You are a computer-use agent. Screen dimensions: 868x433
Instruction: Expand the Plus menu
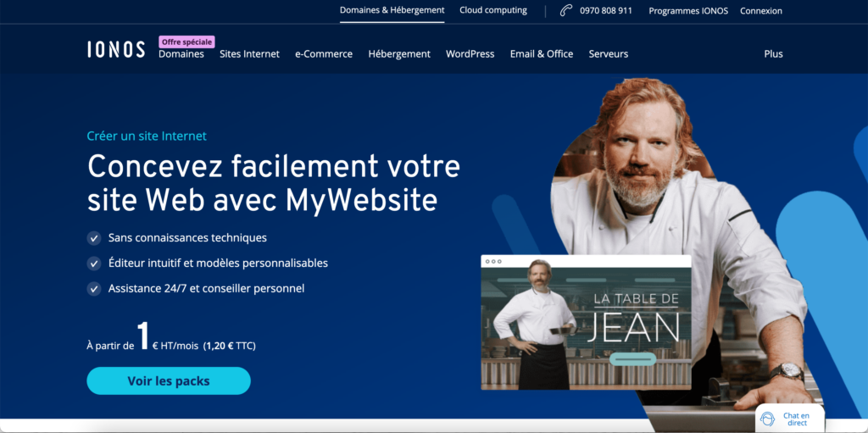click(773, 54)
